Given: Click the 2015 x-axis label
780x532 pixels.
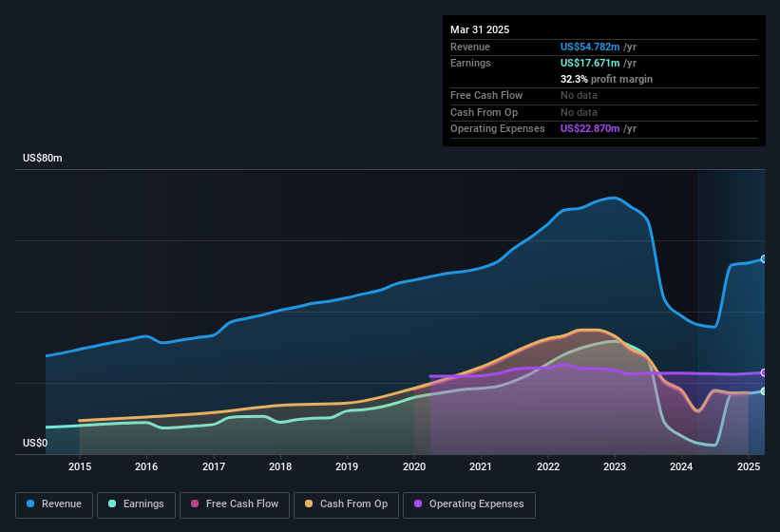Looking at the screenshot, I should tap(80, 466).
